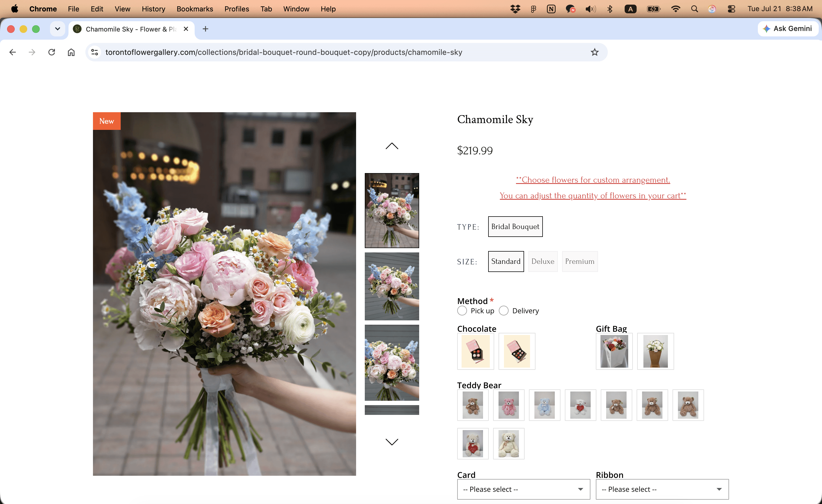Open Bluetooth settings in menu bar
This screenshot has width=822, height=504.
coord(610,9)
